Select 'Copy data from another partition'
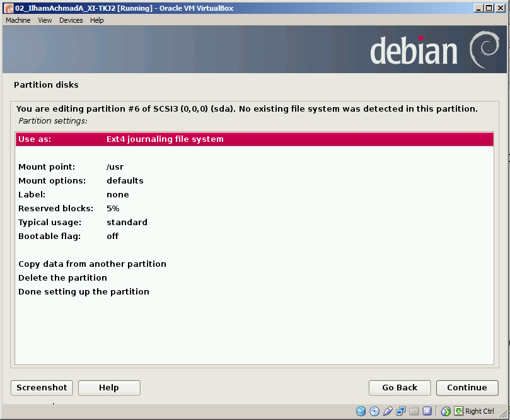Viewport: 510px width, 420px height. point(254,264)
